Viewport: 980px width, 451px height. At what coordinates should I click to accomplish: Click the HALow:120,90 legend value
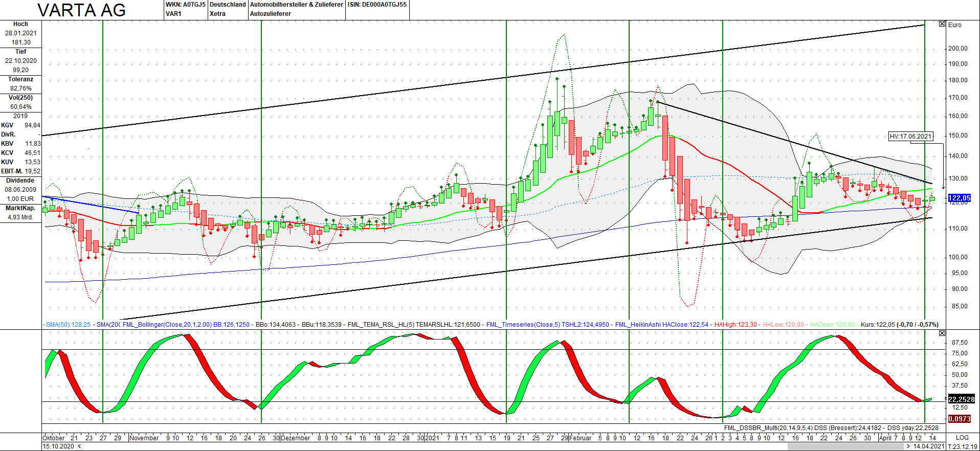783,325
